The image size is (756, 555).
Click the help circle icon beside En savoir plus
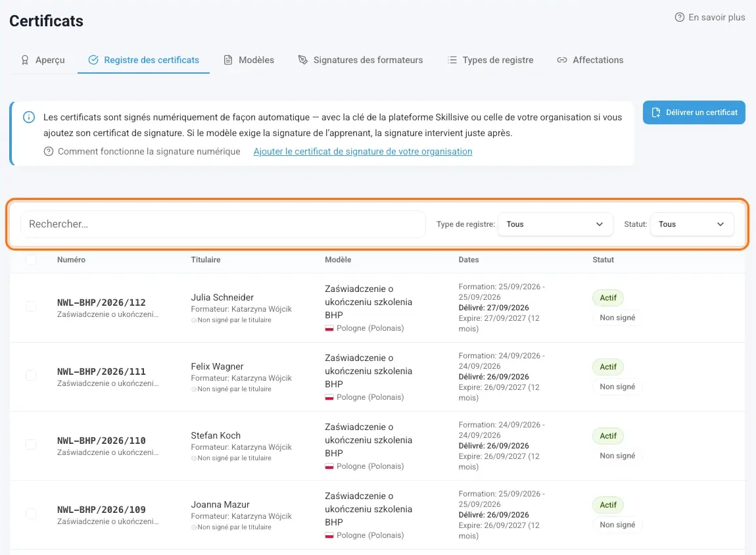tap(679, 17)
